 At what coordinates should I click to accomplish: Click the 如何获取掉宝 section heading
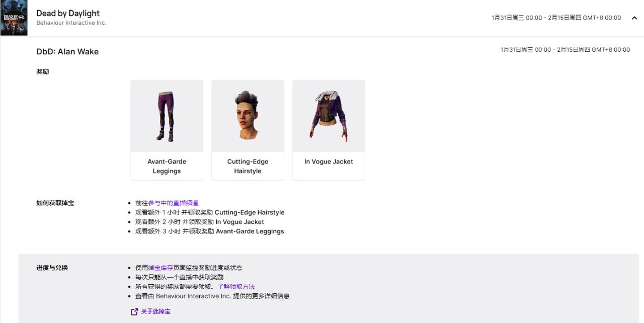tap(55, 203)
